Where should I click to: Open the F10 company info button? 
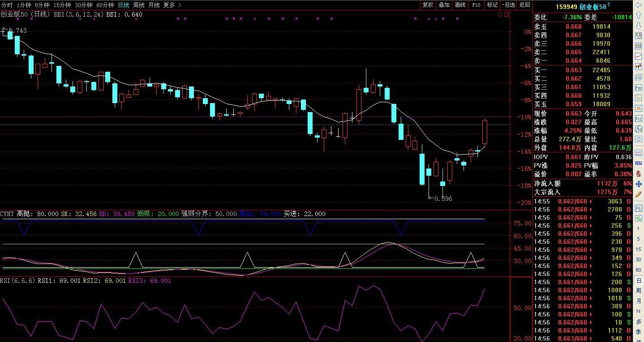tap(476, 5)
